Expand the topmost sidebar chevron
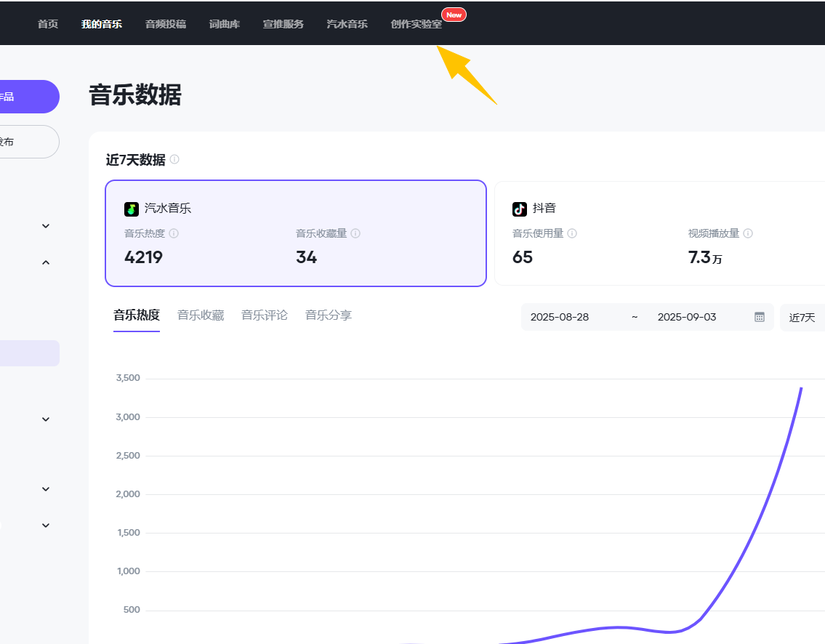Image resolution: width=825 pixels, height=644 pixels. click(46, 226)
